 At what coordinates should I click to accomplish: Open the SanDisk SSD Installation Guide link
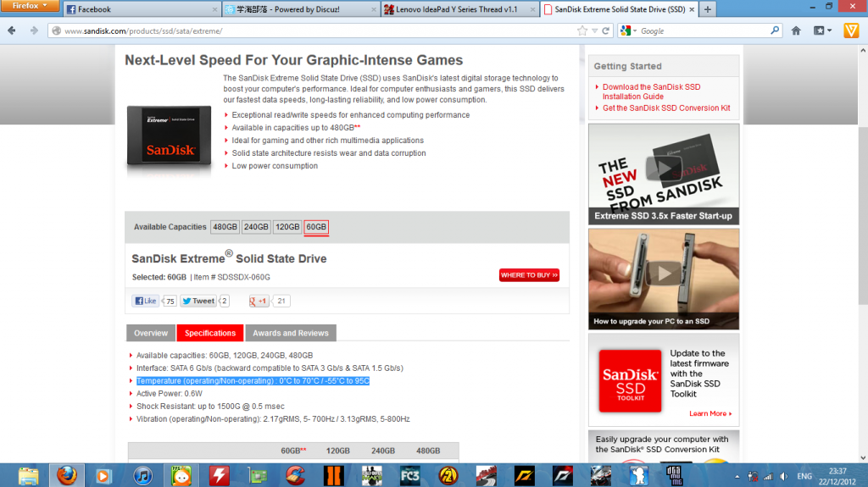point(651,91)
